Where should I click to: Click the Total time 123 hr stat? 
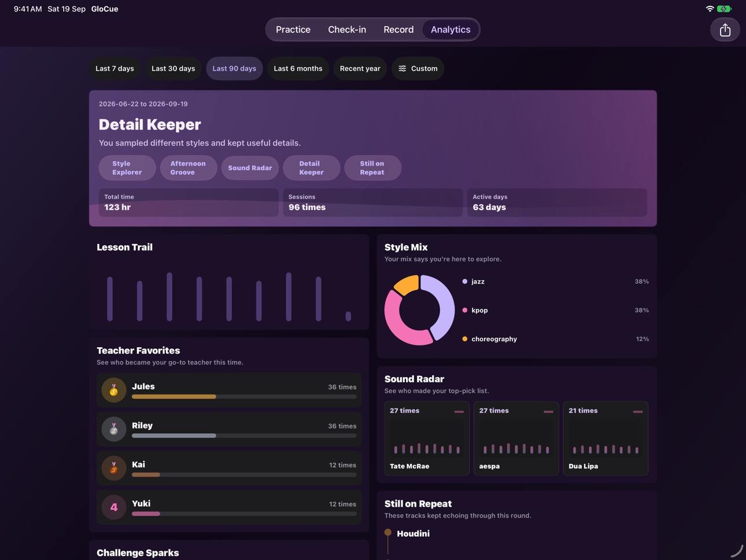tap(189, 202)
